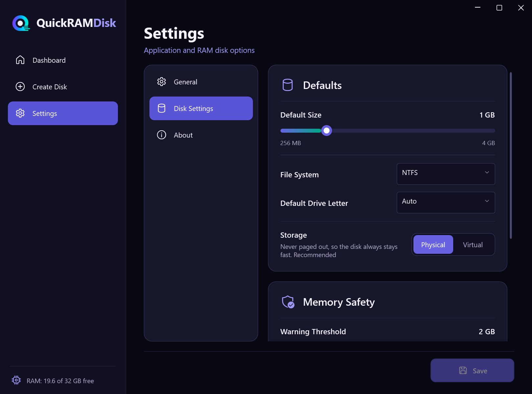The height and width of the screenshot is (394, 532).
Task: Go to Create Disk page
Action: [x=63, y=87]
